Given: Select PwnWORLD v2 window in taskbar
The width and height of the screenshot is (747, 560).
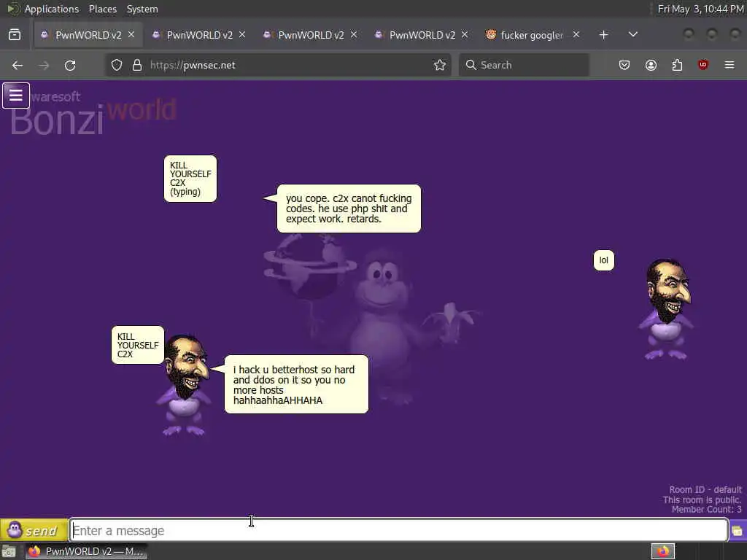Looking at the screenshot, I should pos(86,551).
